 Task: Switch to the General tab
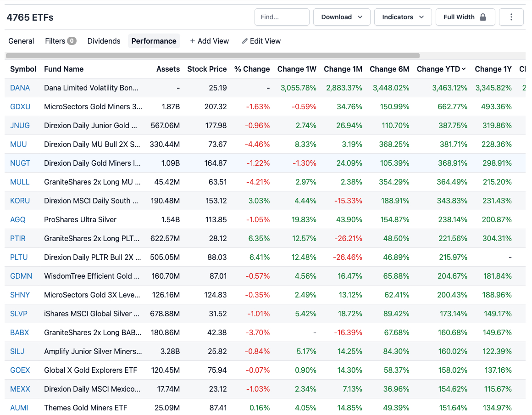(x=21, y=41)
